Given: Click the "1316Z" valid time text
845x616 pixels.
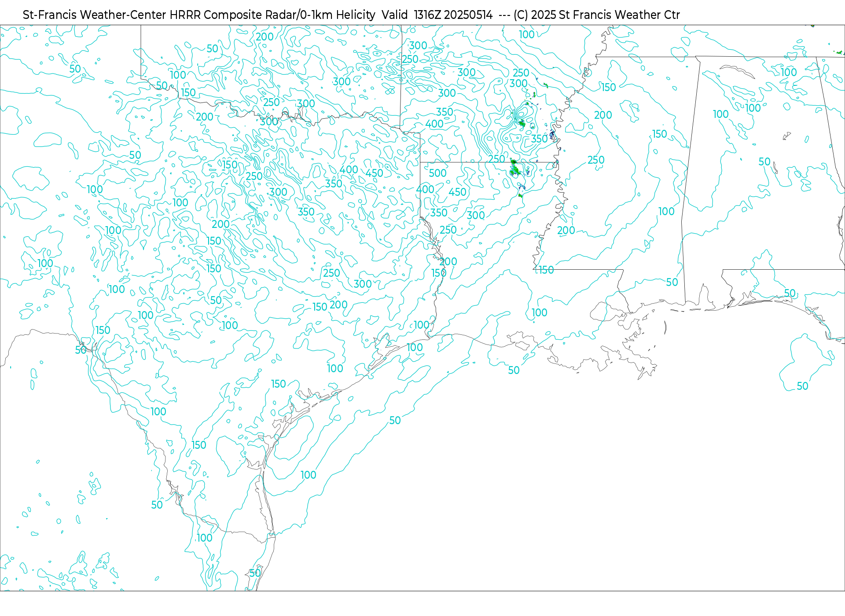Looking at the screenshot, I should pyautogui.click(x=427, y=15).
